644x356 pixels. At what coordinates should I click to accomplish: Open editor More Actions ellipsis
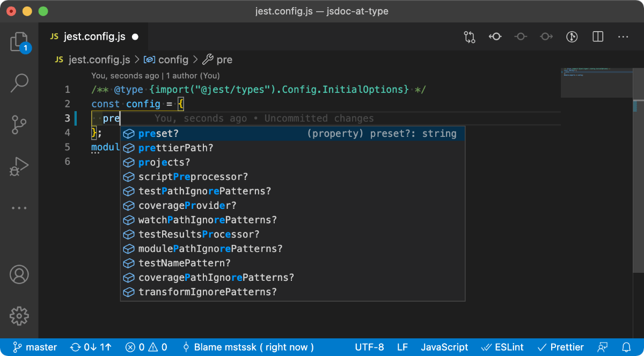[x=623, y=37]
